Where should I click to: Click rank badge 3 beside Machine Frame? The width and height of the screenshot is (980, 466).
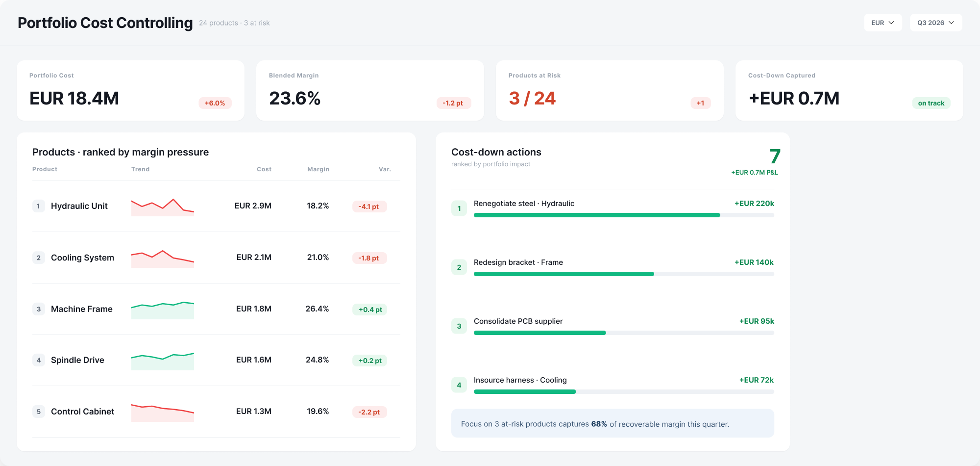tap(39, 309)
